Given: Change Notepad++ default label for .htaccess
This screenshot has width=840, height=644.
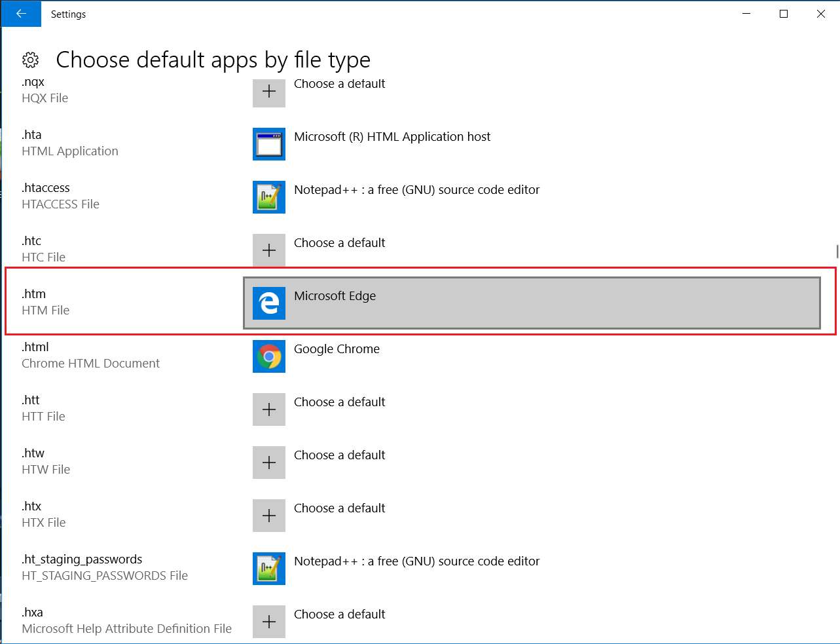Looking at the screenshot, I should [x=417, y=189].
